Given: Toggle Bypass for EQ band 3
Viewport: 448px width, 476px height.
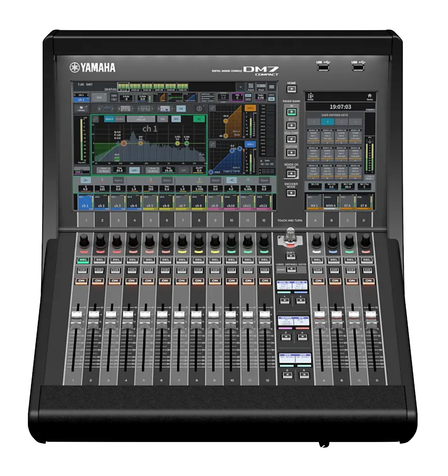Looking at the screenshot, I should pos(215,180).
